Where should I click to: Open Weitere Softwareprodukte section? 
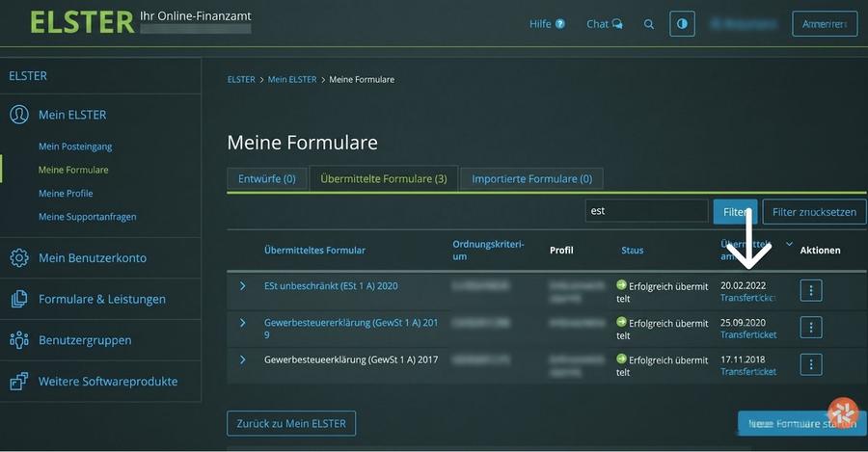[x=108, y=382]
